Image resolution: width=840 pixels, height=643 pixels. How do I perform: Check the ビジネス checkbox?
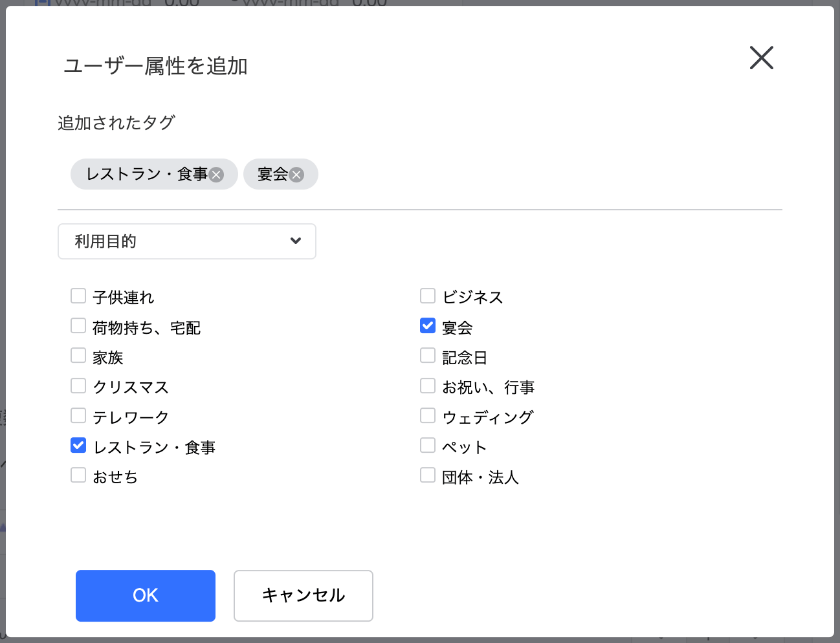pyautogui.click(x=428, y=296)
